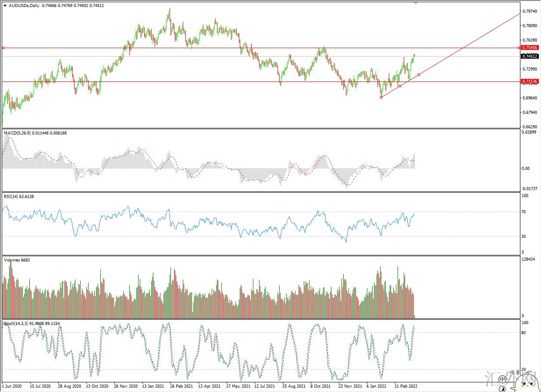Select the trendline's middle anchor point

coord(400,86)
